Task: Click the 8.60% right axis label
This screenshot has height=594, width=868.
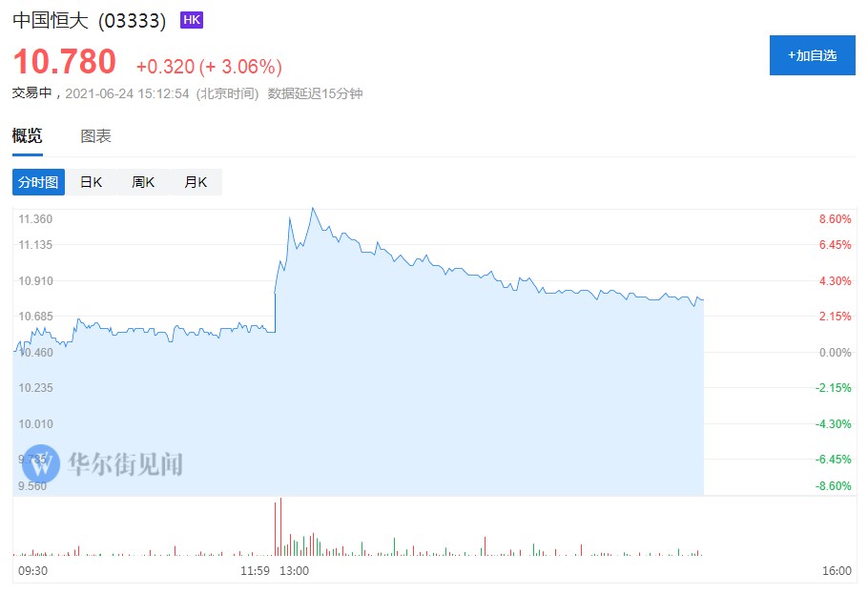Action: pyautogui.click(x=835, y=219)
